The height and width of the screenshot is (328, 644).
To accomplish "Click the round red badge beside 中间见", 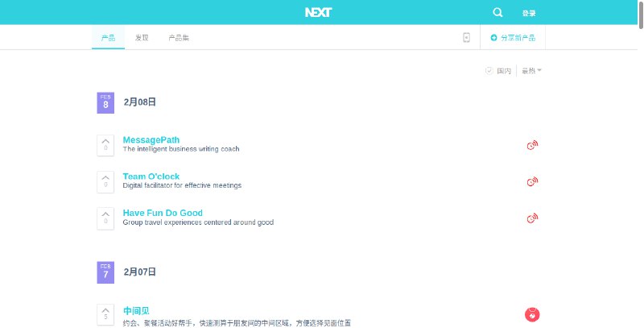I will click(x=531, y=314).
